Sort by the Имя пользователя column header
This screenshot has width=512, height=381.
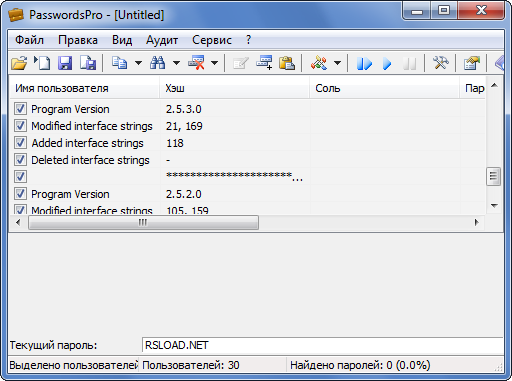coord(84,88)
